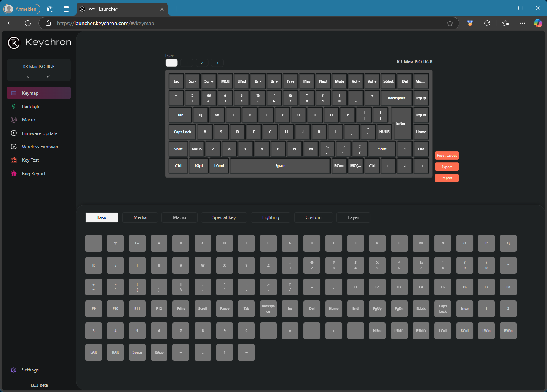547x392 pixels.
Task: Choose the Print keycode in the Basic palette
Action: [181, 309]
